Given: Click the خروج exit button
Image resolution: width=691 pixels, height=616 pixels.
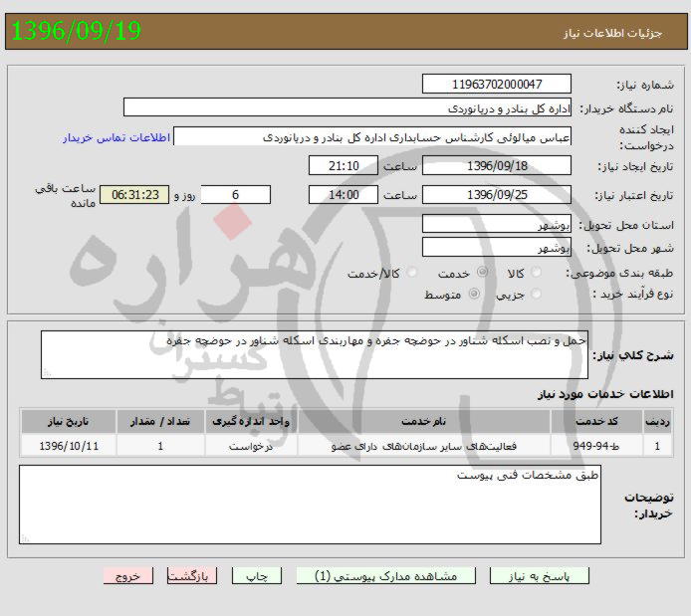Looking at the screenshot, I should (x=128, y=576).
